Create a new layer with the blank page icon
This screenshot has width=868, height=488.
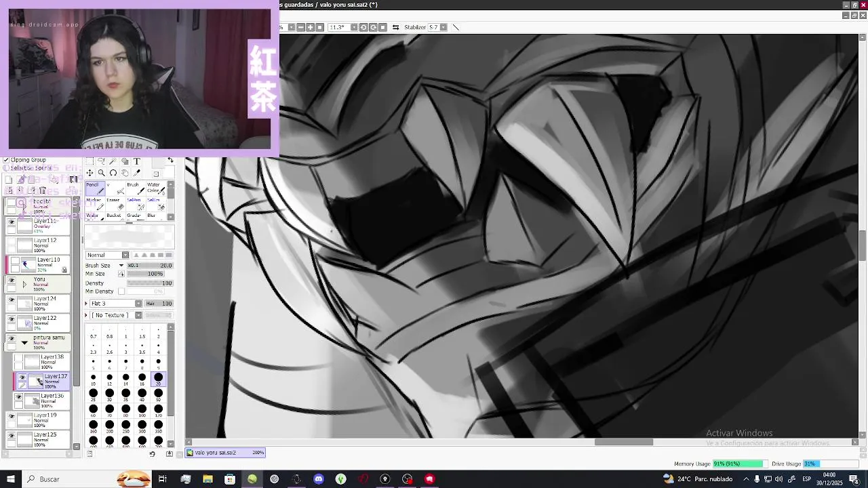pyautogui.click(x=9, y=180)
